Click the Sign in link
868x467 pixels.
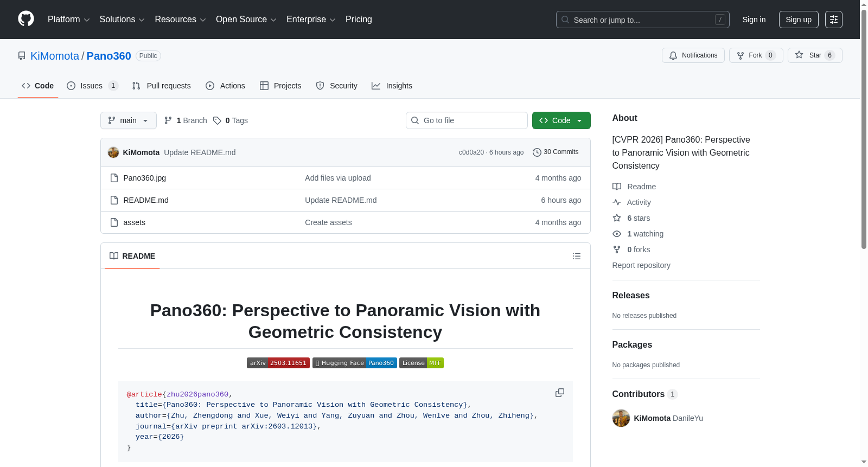[x=754, y=20]
